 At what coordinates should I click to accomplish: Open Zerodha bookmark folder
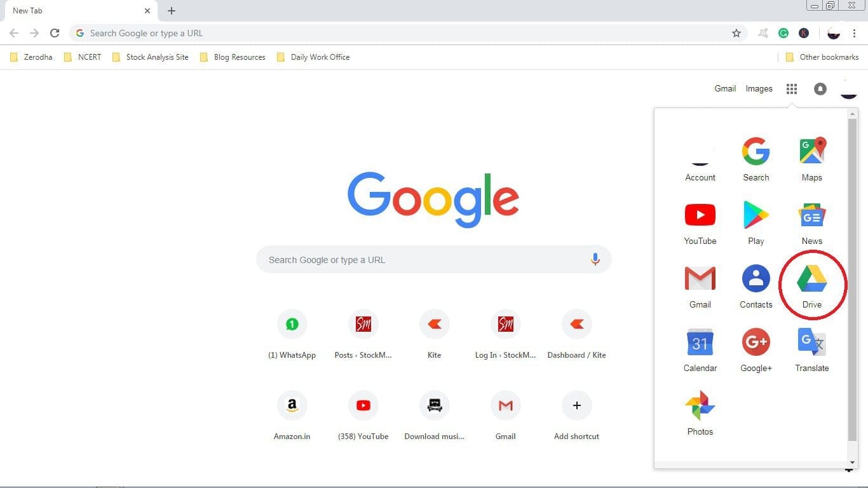pyautogui.click(x=32, y=57)
